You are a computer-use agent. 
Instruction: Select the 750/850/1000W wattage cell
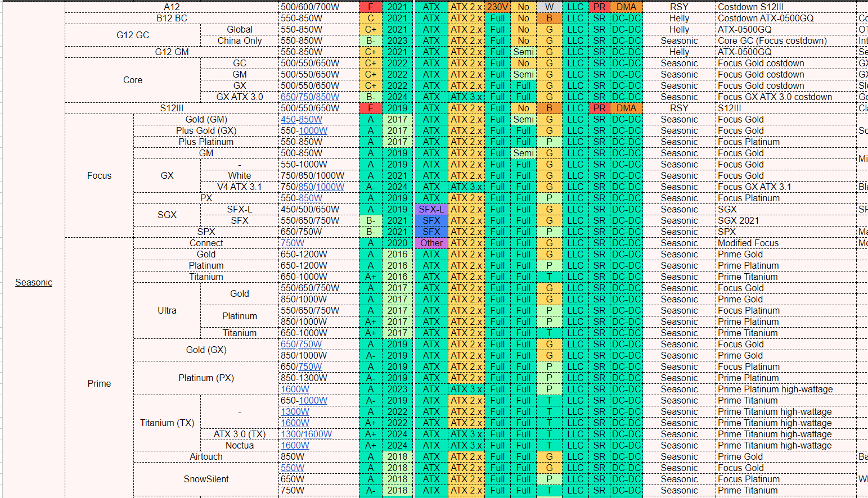[x=319, y=175]
